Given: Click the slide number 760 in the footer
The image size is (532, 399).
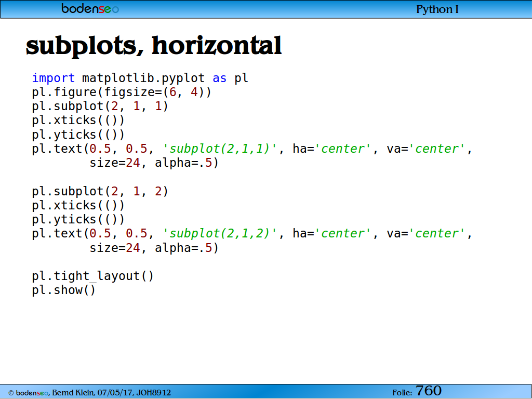Looking at the screenshot, I should pyautogui.click(x=429, y=391).
